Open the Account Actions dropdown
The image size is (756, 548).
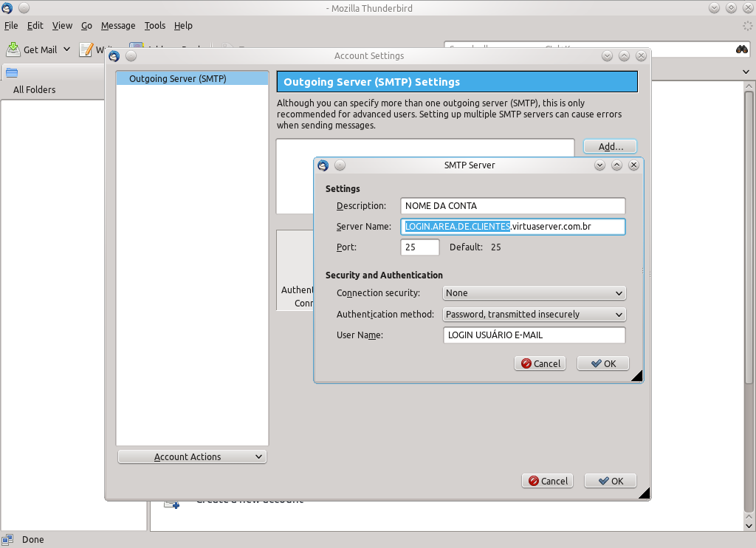(192, 457)
